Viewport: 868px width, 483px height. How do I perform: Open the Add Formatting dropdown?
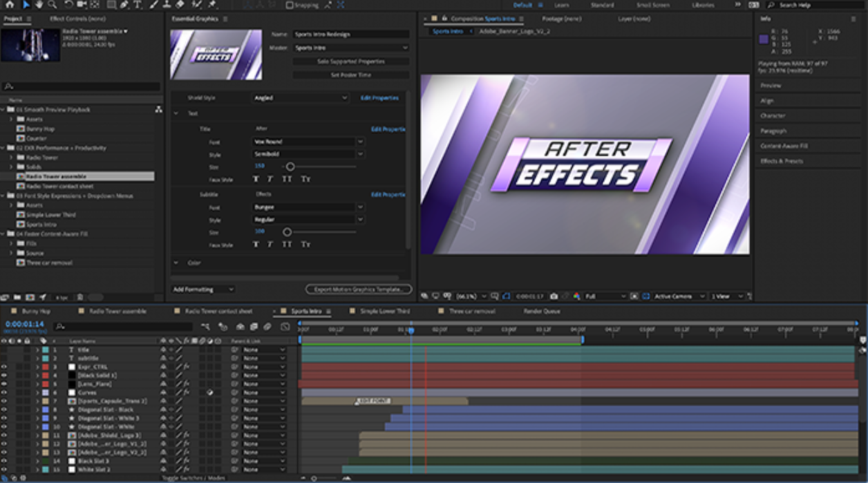pos(203,290)
